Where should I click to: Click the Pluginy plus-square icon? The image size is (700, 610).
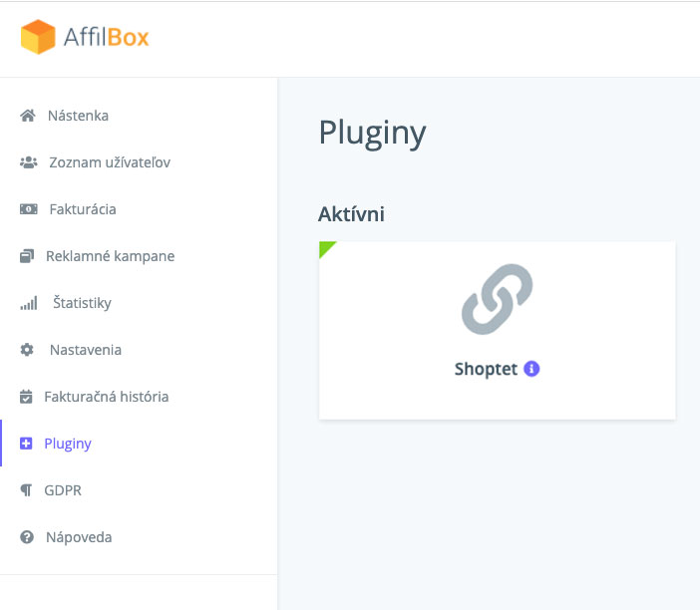[x=26, y=444]
